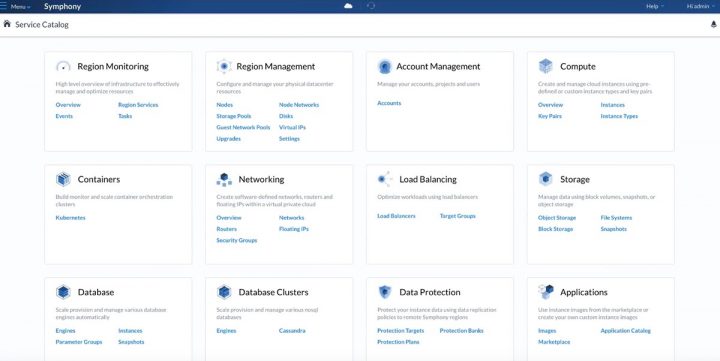Screen dimensions: 720x361
Task: Click the Region Management icon
Action: point(224,67)
